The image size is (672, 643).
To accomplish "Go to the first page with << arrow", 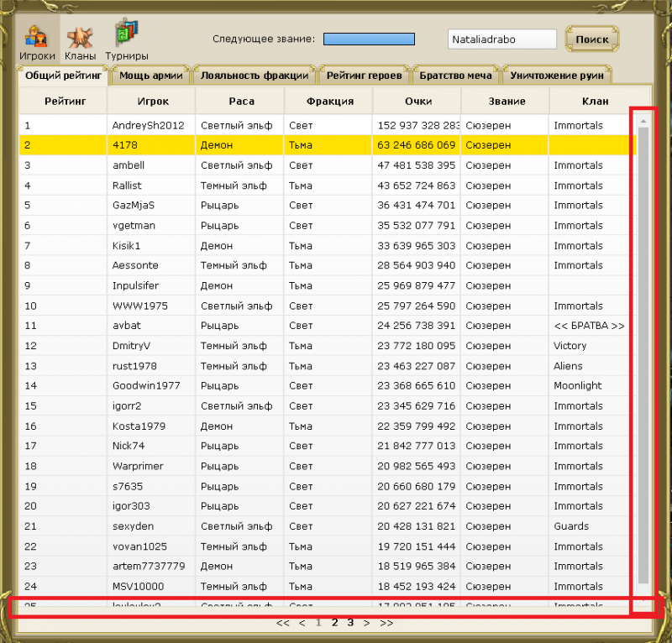I will point(282,623).
